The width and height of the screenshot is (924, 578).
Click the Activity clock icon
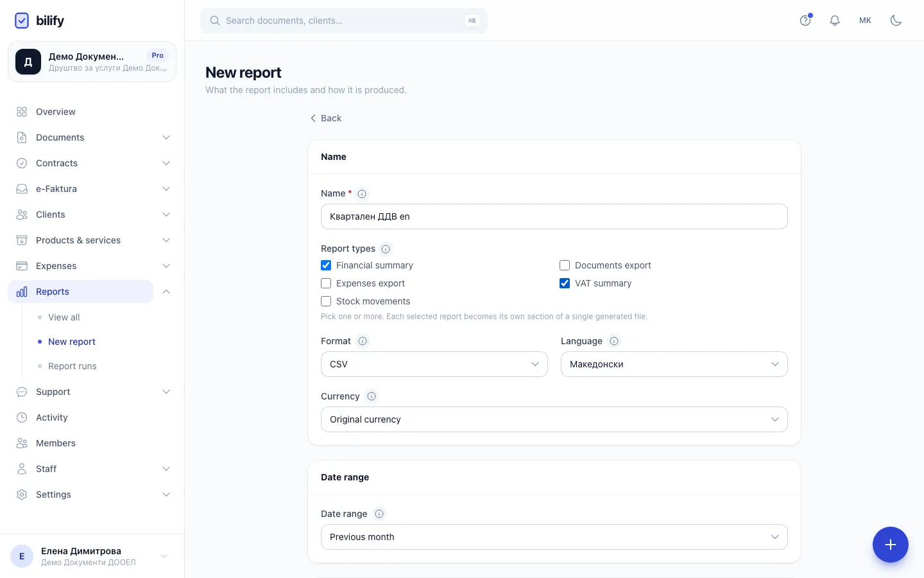(x=22, y=417)
